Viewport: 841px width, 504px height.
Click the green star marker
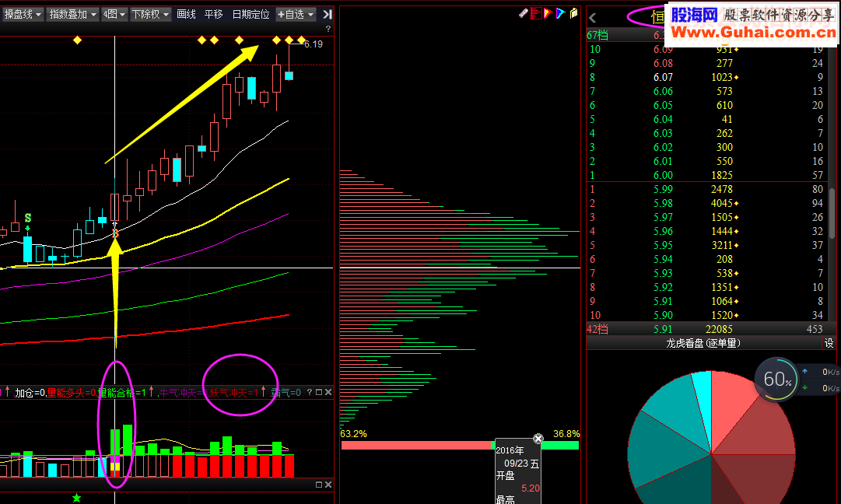[77, 498]
